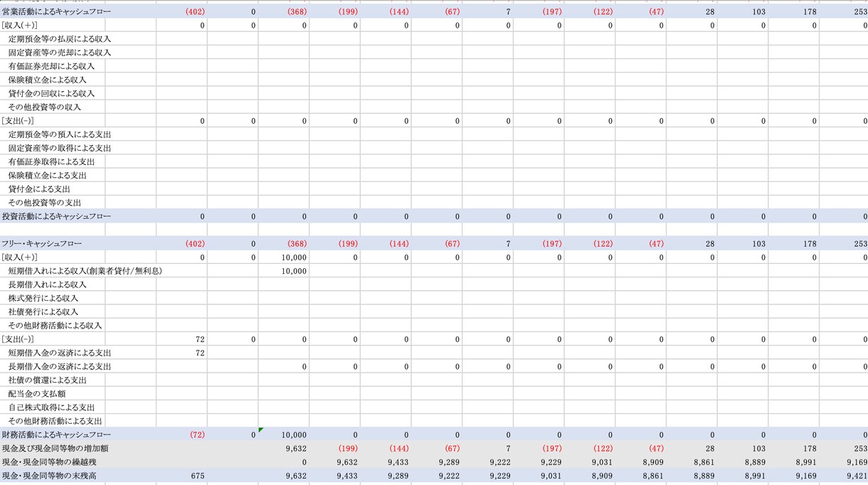
Task: Click the 短期借入れによる収入(創業者貸付/無利息) label
Action: [85, 271]
